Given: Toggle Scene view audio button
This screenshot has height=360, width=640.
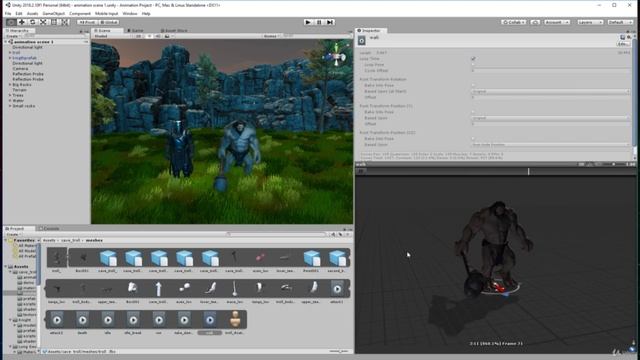Looking at the screenshot, I should point(158,36).
